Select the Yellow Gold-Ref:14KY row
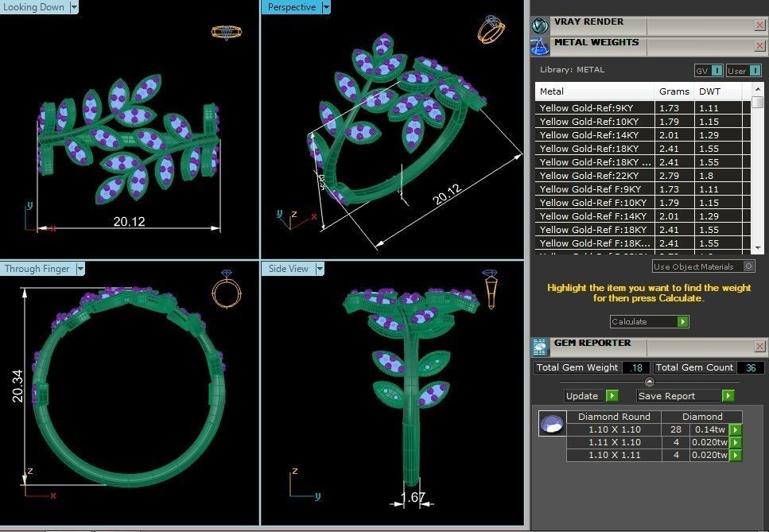Screen dimensions: 769x532 (x=594, y=135)
